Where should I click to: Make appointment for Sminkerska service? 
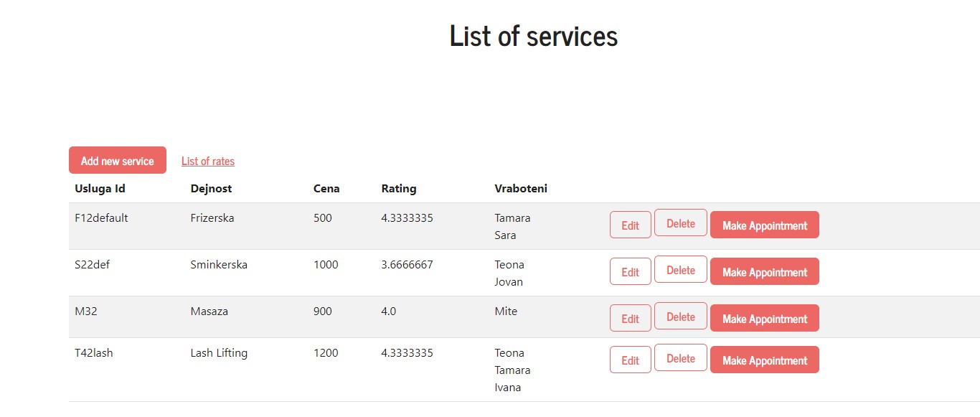[x=764, y=271]
